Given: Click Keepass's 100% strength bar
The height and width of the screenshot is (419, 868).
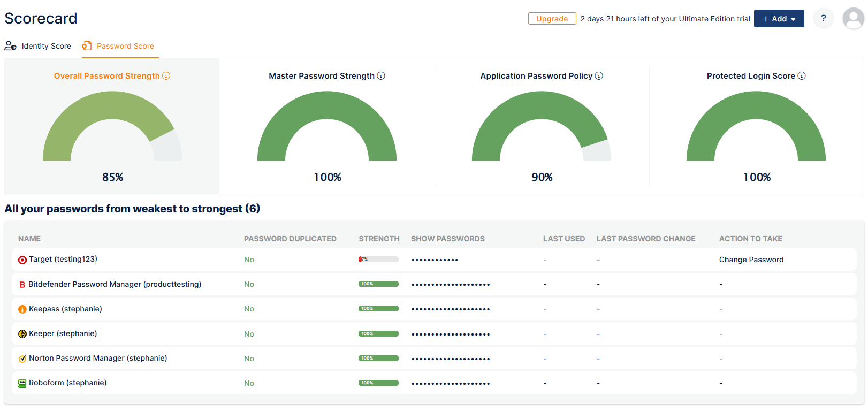Looking at the screenshot, I should (x=378, y=309).
